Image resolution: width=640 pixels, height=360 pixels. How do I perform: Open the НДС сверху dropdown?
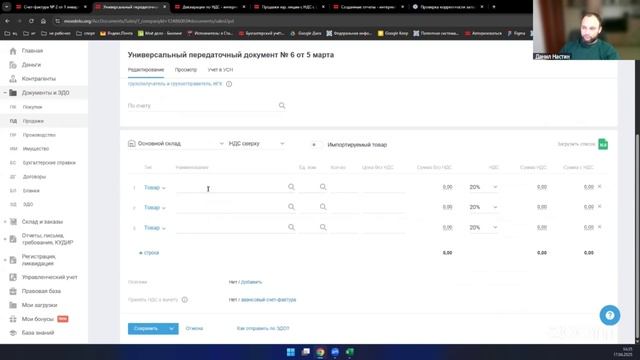click(256, 144)
